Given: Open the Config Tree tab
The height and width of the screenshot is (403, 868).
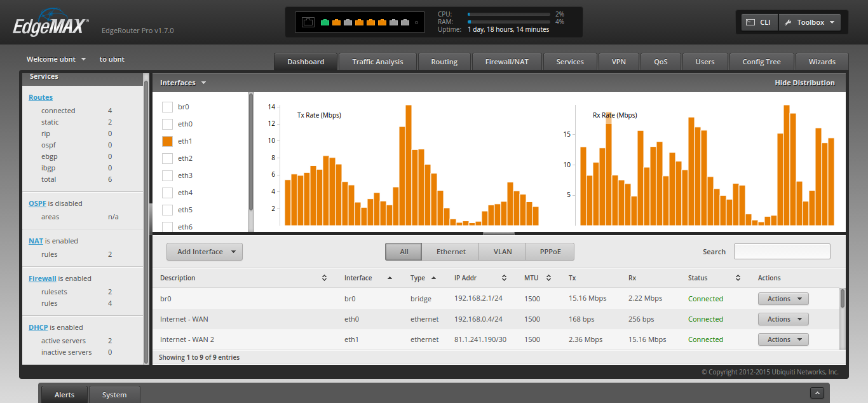Looking at the screenshot, I should [x=761, y=62].
